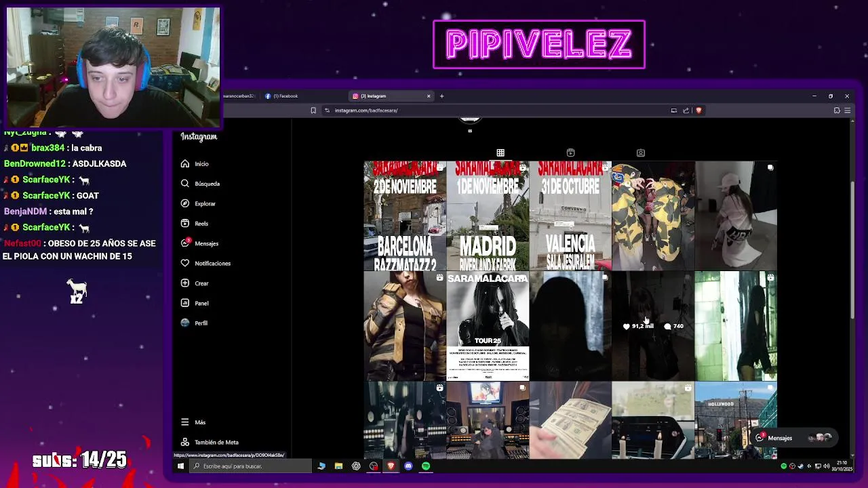
Task: Open Reels from the sidebar
Action: (x=195, y=224)
